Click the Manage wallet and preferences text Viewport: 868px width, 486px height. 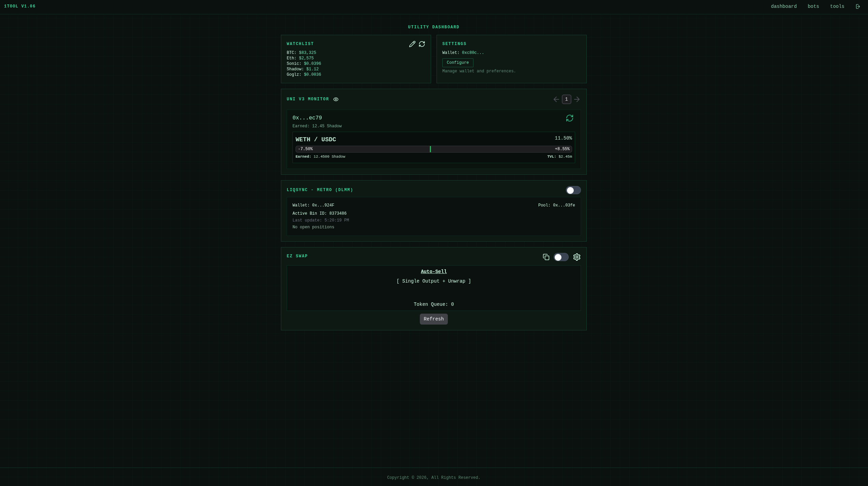pos(479,71)
